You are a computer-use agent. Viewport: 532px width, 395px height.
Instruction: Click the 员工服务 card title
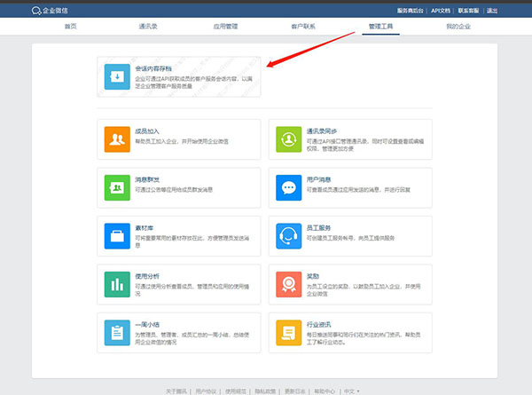[x=318, y=228]
